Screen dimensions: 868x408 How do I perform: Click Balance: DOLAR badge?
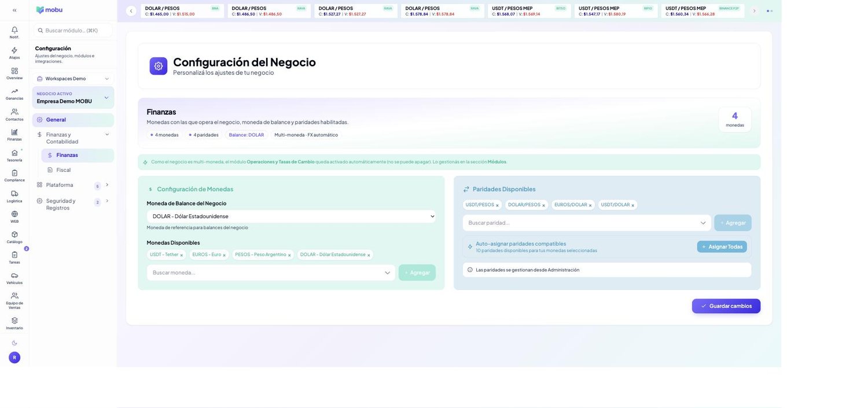(x=247, y=135)
